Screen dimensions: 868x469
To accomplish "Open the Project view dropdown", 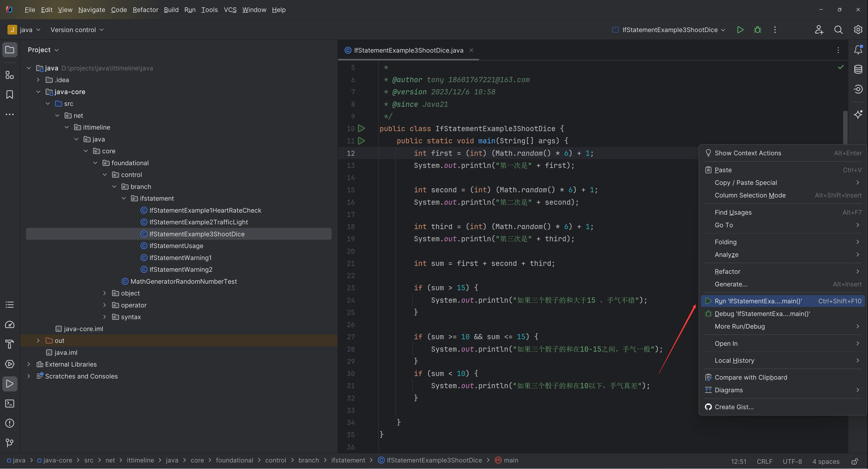I will click(x=43, y=50).
